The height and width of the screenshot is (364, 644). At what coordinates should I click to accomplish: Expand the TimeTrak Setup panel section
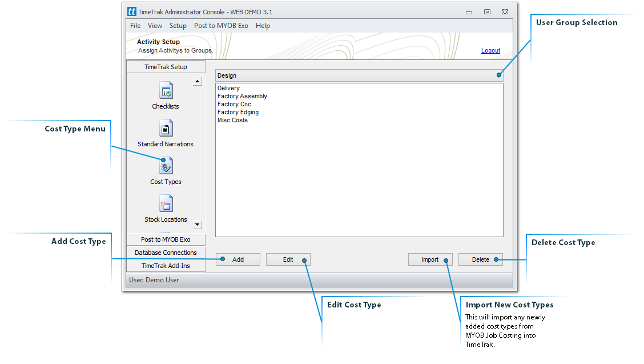166,67
